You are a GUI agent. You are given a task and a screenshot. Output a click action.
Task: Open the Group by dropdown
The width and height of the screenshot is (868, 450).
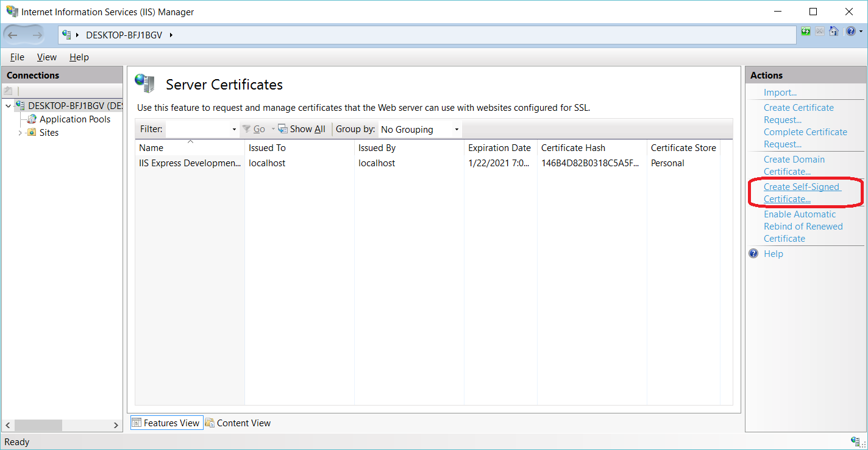coord(457,130)
